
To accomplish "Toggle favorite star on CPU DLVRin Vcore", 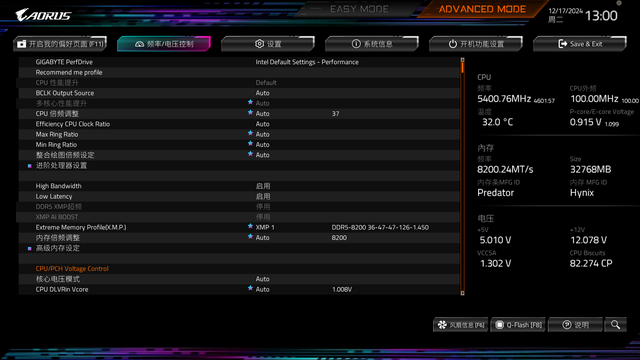I will 250,288.
